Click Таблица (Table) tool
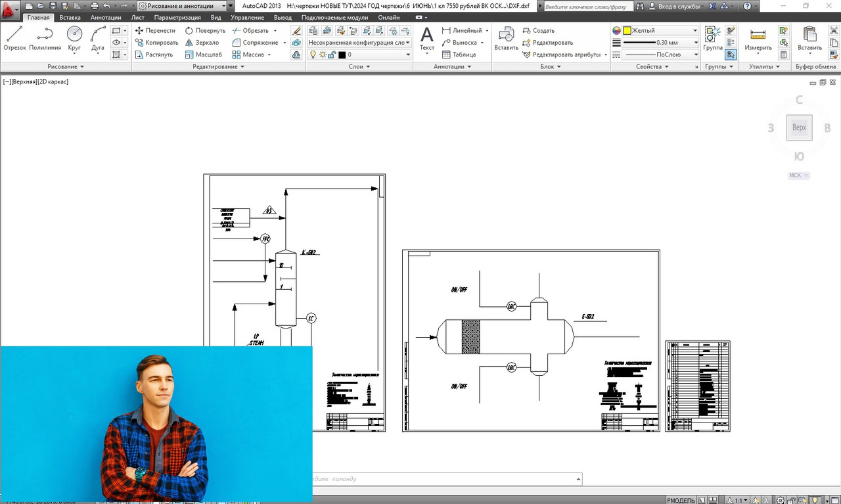Screen dimensions: 841x504 (459, 55)
